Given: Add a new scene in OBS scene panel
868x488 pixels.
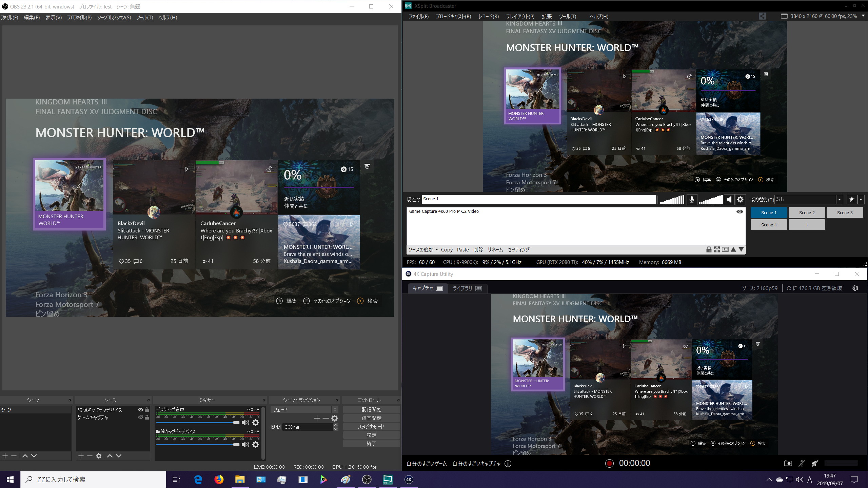Looking at the screenshot, I should 5,456.
